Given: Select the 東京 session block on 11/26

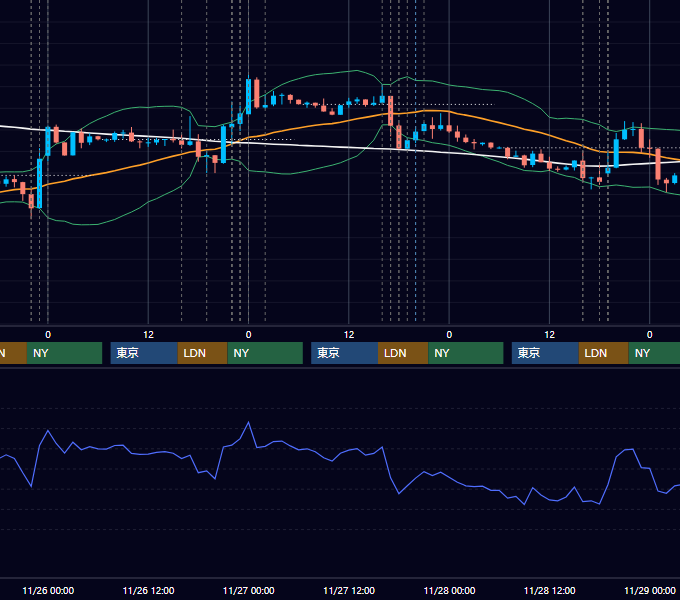Looking at the screenshot, I should pyautogui.click(x=144, y=353).
